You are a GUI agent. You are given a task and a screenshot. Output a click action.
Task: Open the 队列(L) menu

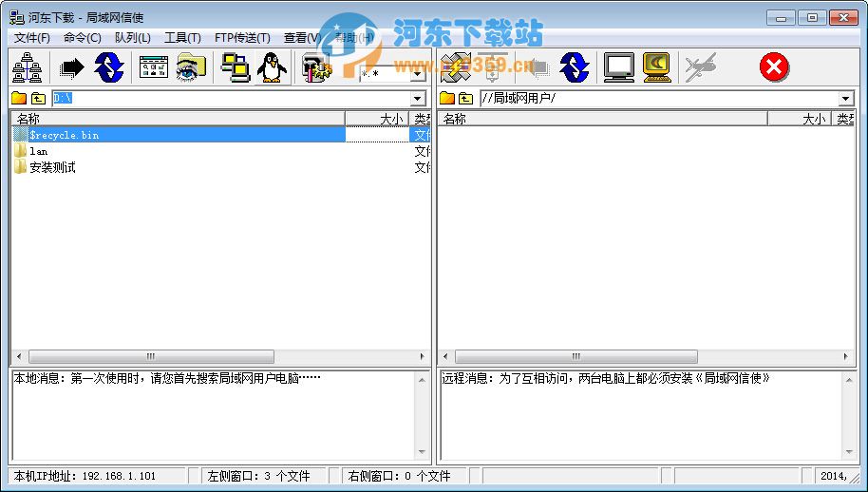point(133,38)
